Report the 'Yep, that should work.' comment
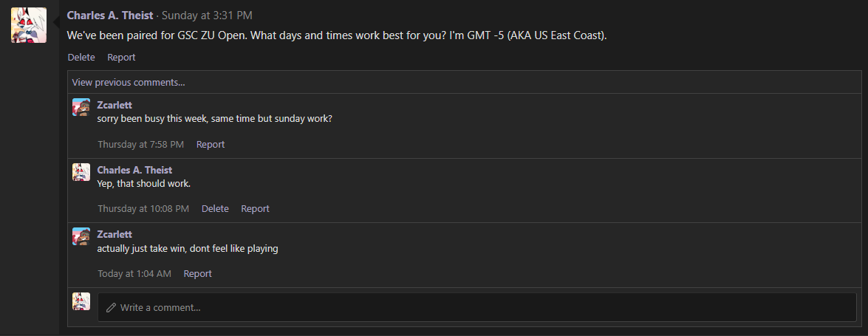868x336 pixels. point(255,209)
